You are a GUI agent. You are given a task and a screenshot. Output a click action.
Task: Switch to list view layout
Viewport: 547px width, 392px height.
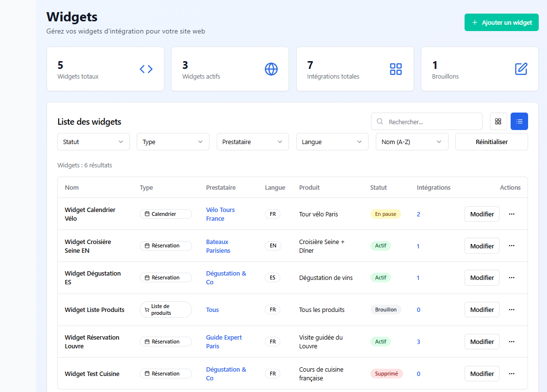pos(519,121)
